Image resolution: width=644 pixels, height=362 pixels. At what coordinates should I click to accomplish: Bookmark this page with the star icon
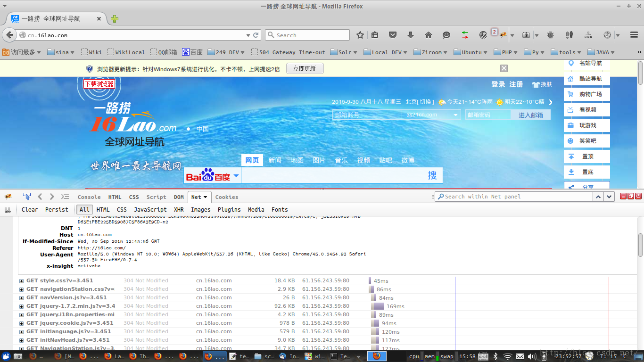(x=360, y=35)
